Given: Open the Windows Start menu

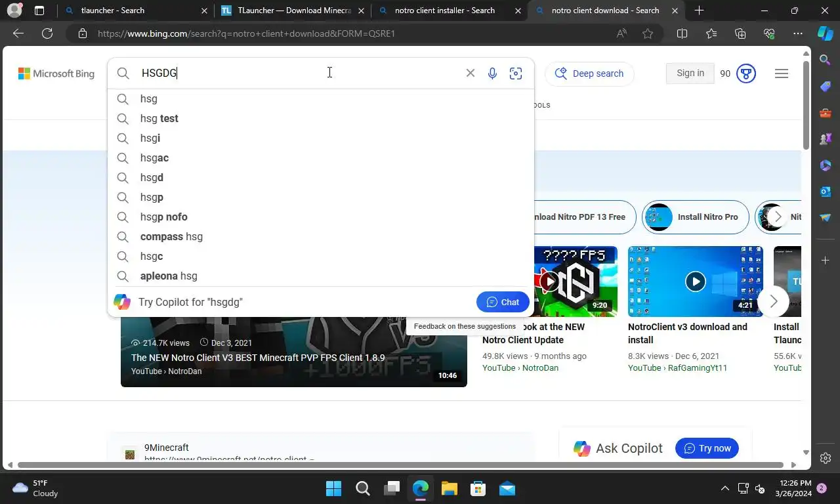Looking at the screenshot, I should pos(333,488).
